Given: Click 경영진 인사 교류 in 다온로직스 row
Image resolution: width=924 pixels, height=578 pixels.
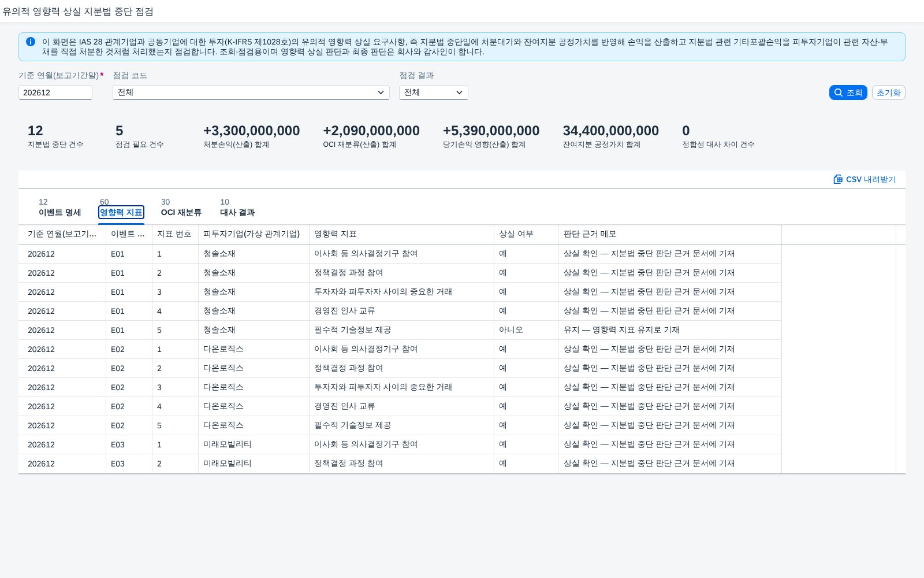Looking at the screenshot, I should pos(345,406).
